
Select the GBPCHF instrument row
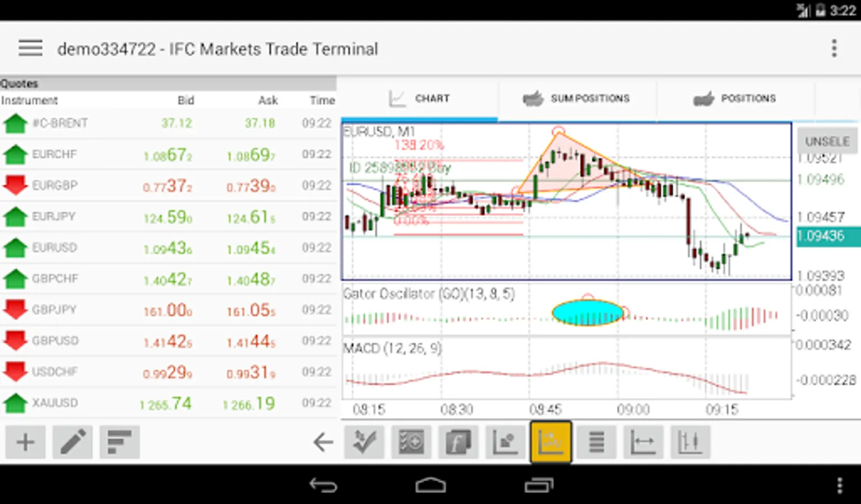click(x=168, y=278)
